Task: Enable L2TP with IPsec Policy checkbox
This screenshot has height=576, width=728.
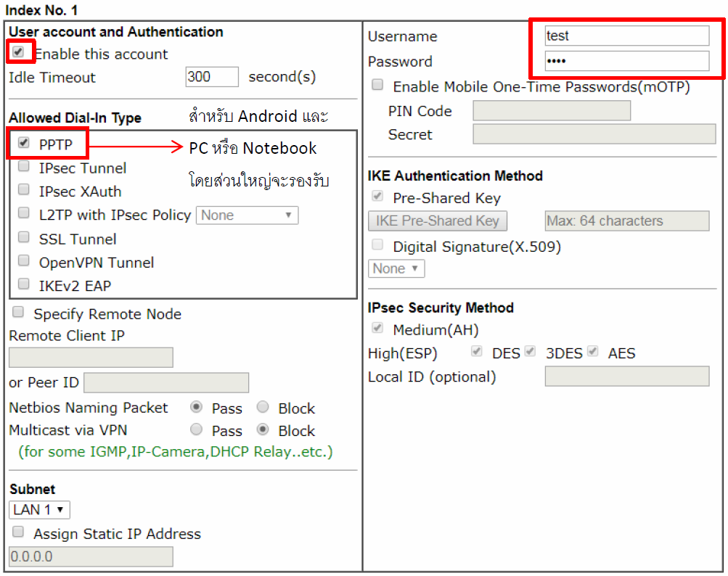Action: (x=24, y=214)
